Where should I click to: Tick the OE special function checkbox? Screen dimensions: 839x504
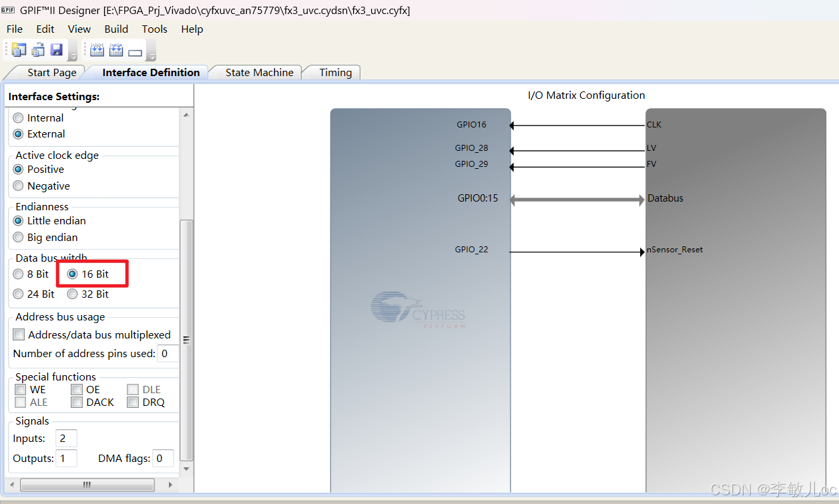pos(77,390)
